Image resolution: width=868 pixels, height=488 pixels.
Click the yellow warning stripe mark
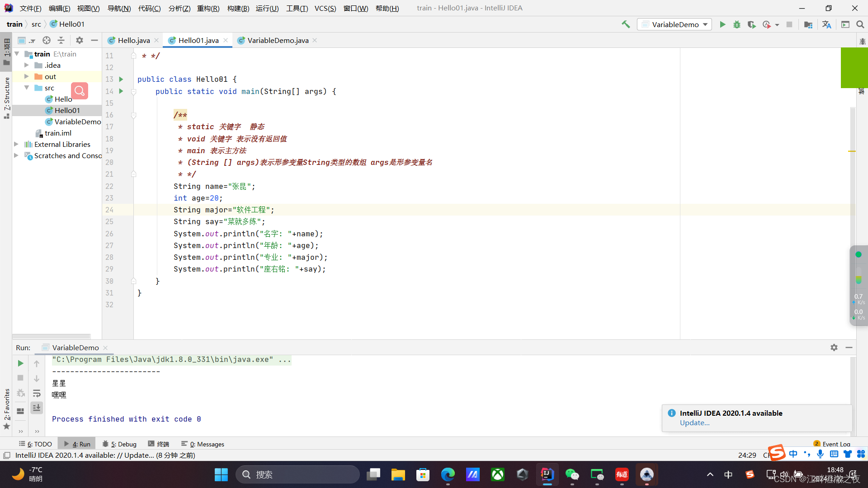tap(852, 151)
